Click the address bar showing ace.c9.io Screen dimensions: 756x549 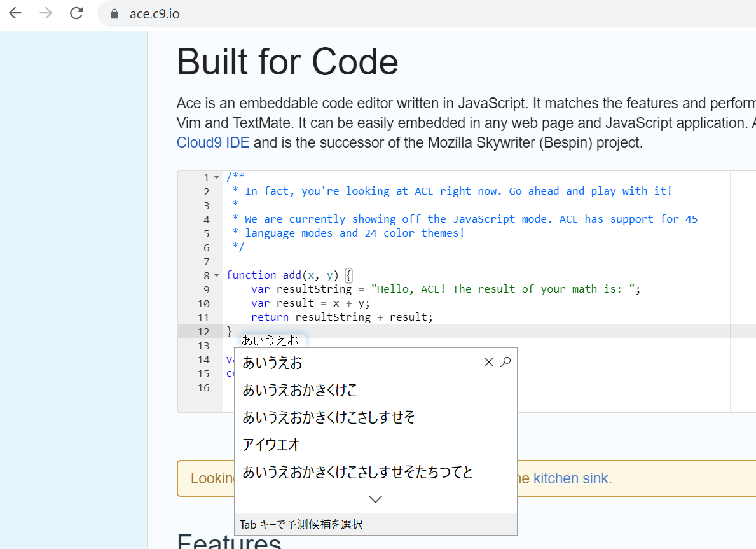pyautogui.click(x=427, y=14)
